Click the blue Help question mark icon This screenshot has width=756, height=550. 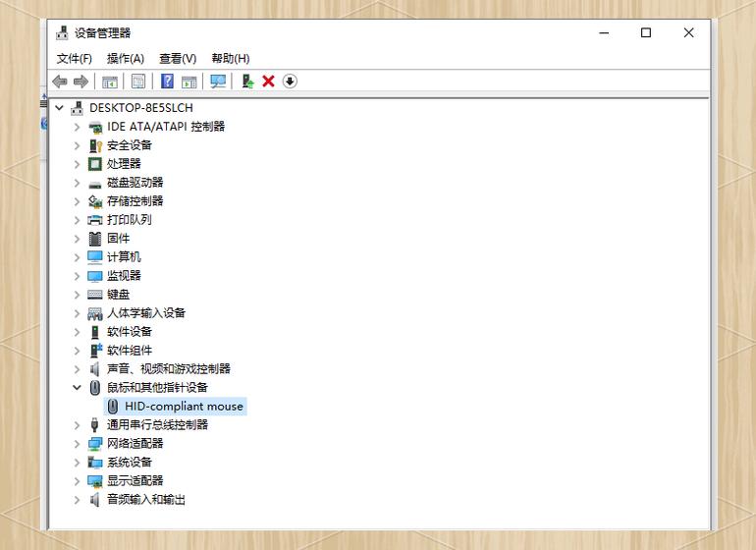click(x=167, y=82)
